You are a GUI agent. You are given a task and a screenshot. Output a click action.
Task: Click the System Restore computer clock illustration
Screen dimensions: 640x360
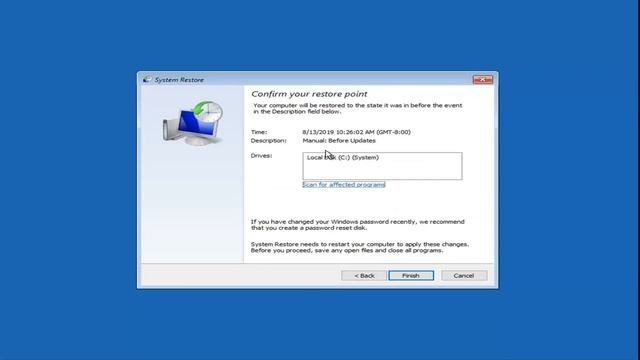coord(193,123)
